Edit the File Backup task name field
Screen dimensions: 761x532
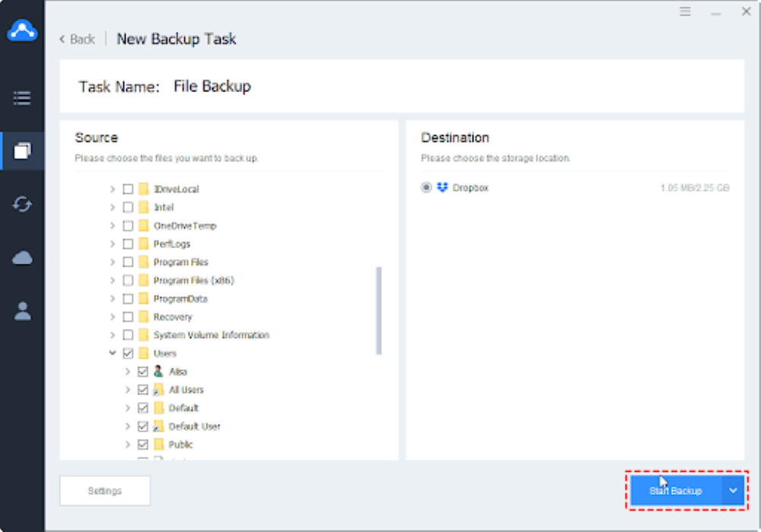pos(212,87)
